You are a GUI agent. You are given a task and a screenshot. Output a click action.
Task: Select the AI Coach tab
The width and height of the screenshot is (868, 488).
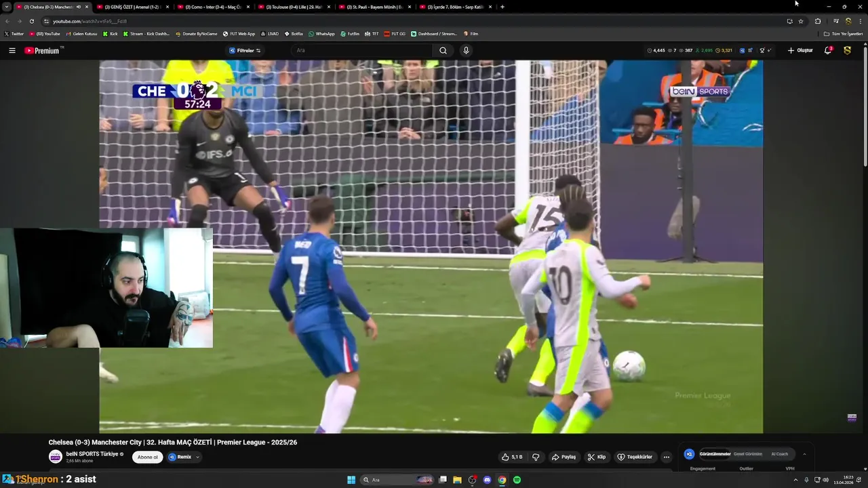[x=780, y=454]
